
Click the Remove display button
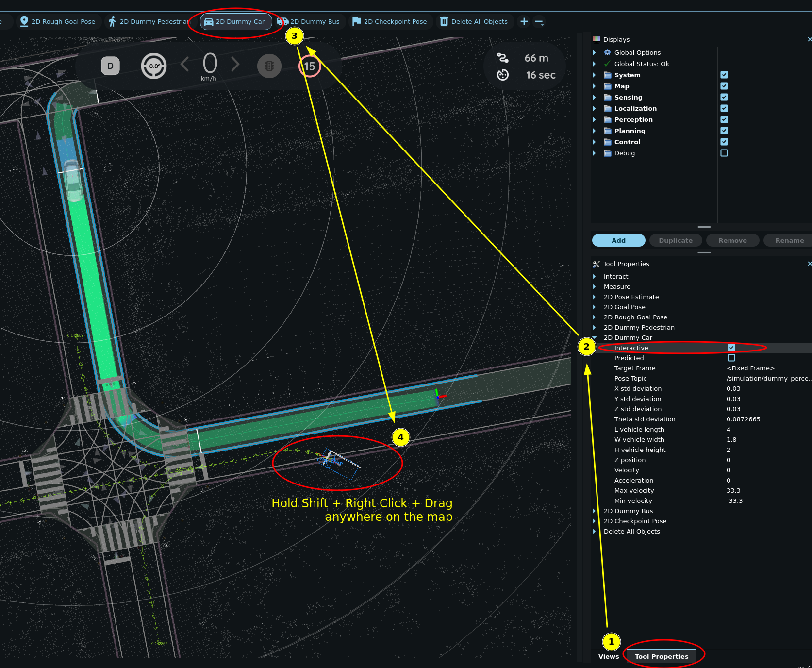coord(732,240)
